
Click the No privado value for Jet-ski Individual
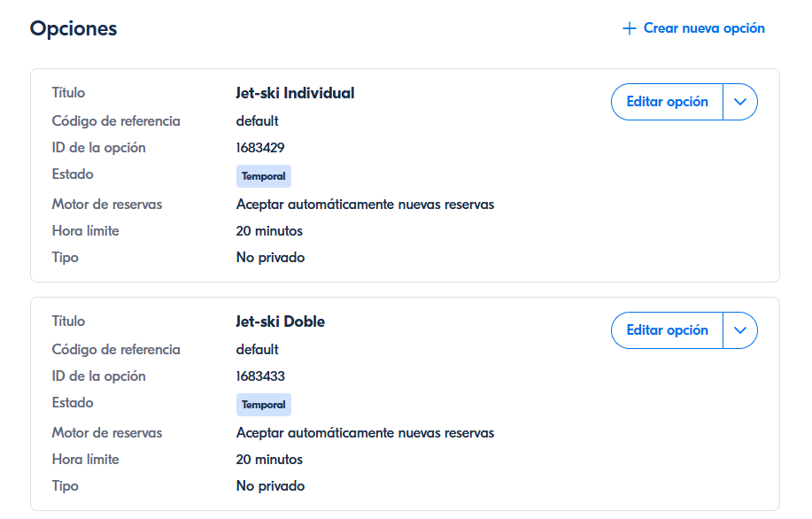[270, 258]
